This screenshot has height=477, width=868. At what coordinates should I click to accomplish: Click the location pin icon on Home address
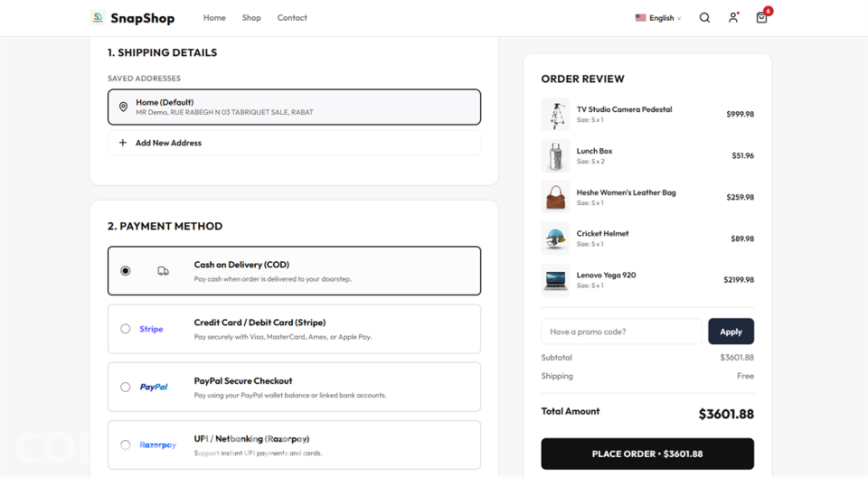click(x=124, y=107)
